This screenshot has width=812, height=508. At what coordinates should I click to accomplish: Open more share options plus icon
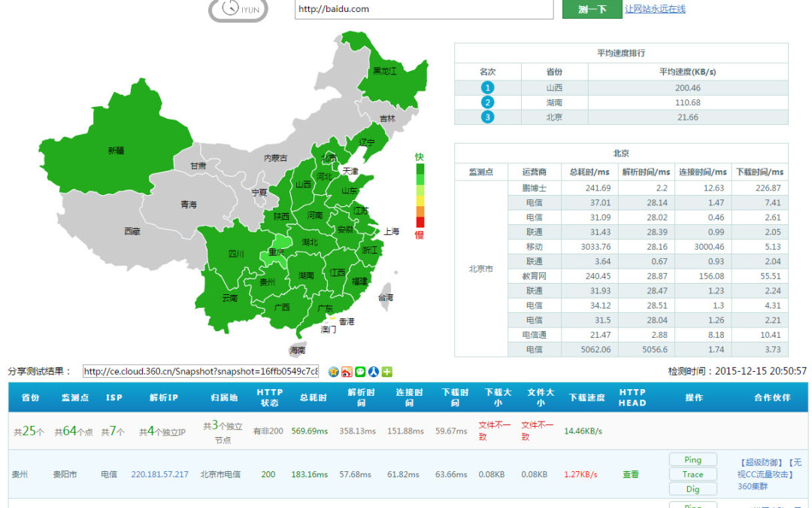click(x=387, y=372)
